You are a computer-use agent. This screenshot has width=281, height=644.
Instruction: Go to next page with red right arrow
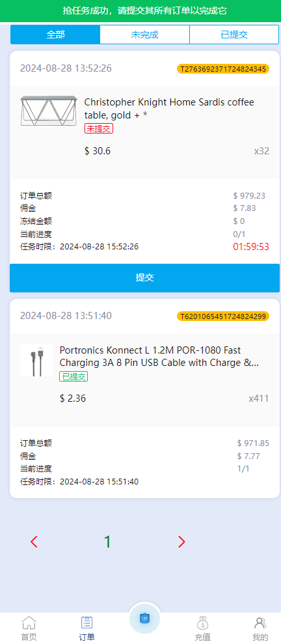click(x=181, y=542)
